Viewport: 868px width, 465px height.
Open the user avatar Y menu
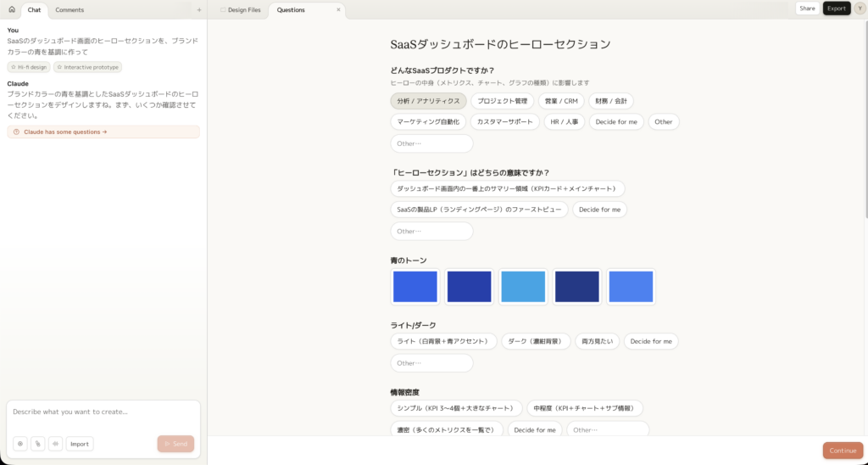coord(860,8)
